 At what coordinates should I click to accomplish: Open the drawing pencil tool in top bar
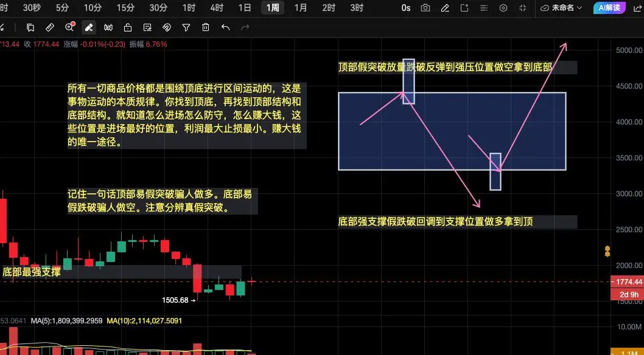click(445, 8)
